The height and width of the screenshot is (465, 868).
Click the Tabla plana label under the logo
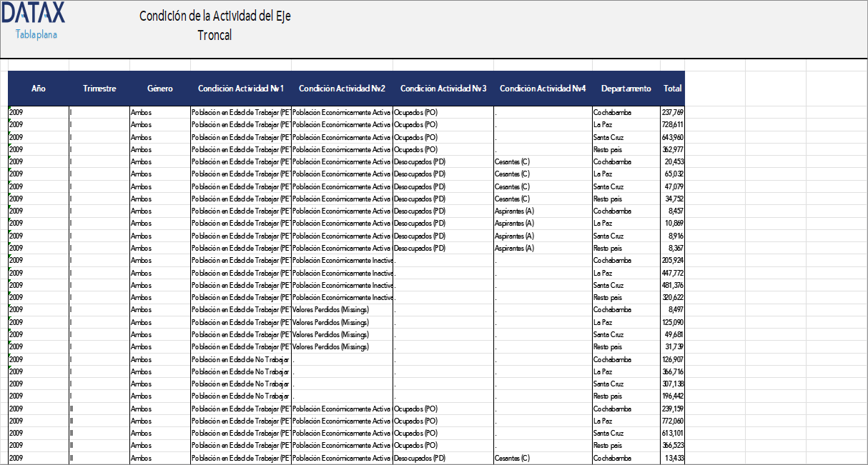36,34
